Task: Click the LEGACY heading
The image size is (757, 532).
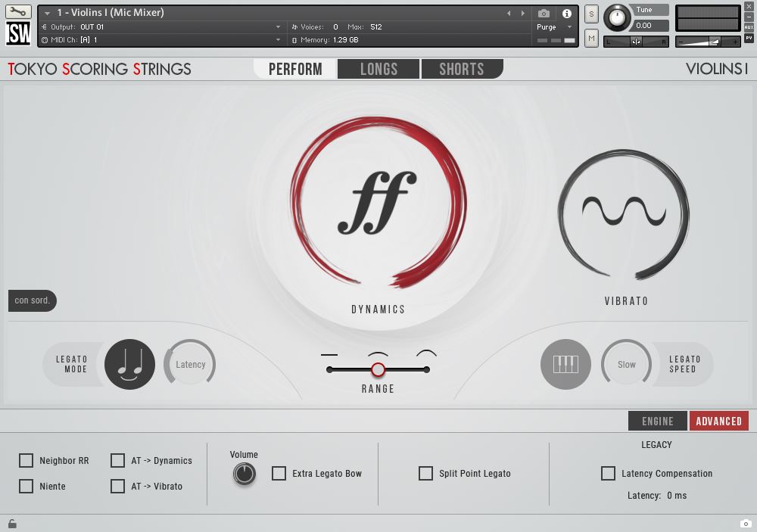Action: tap(656, 445)
